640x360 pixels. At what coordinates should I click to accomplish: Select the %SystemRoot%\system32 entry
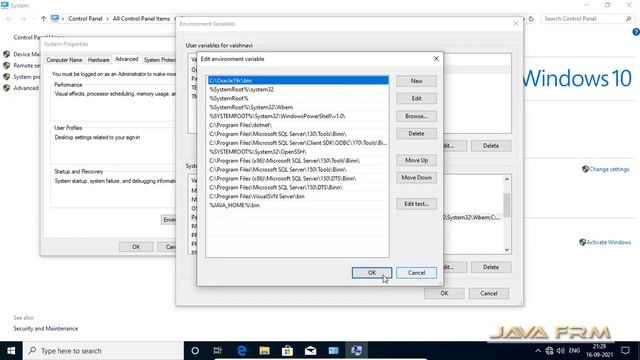[x=298, y=89]
